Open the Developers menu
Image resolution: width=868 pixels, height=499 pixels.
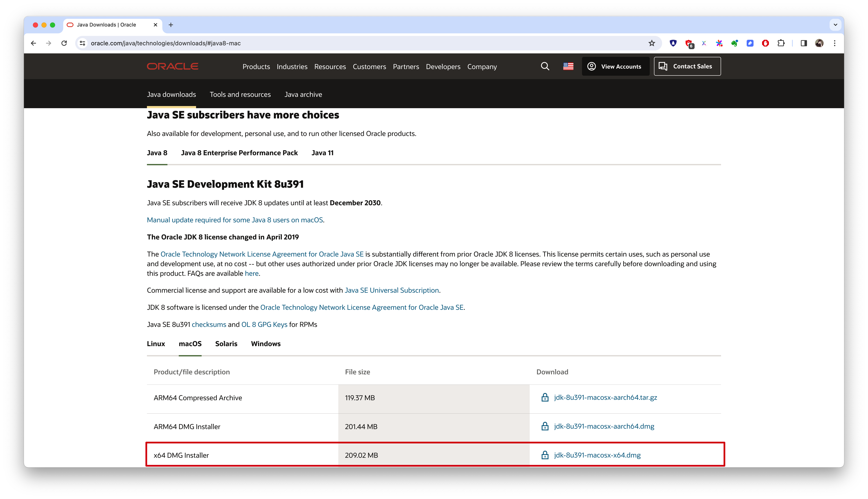pos(443,66)
